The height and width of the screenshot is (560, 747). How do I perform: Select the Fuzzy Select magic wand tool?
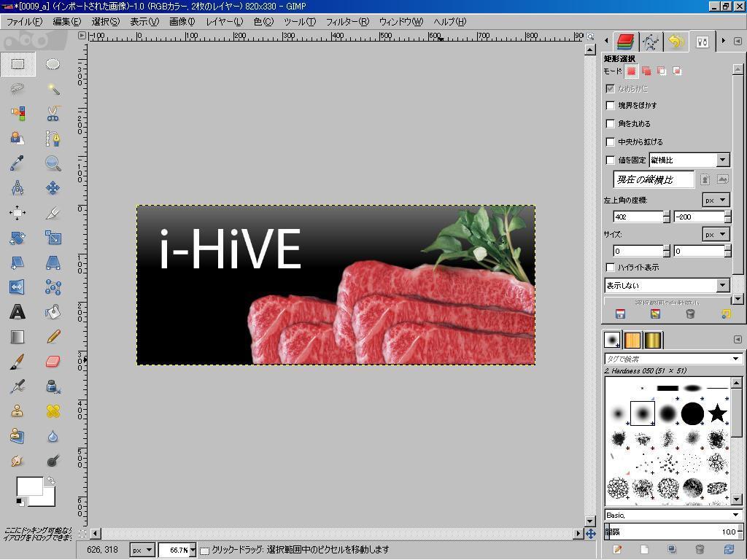pos(53,89)
